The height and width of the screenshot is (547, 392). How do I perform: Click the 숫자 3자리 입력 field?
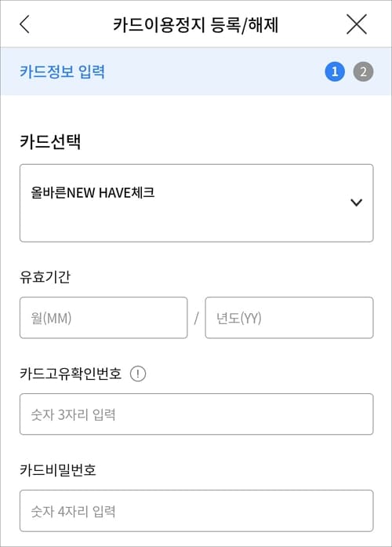[197, 414]
